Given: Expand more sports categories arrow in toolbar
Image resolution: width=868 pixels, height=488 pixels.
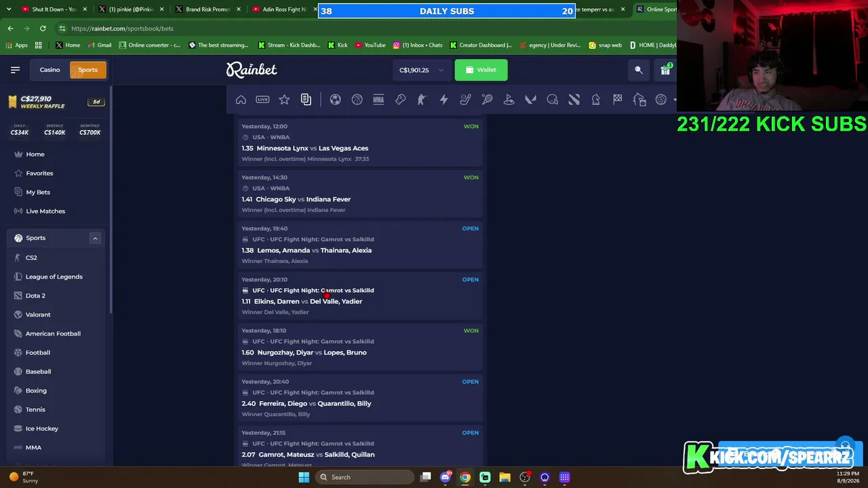Looking at the screenshot, I should 675,100.
